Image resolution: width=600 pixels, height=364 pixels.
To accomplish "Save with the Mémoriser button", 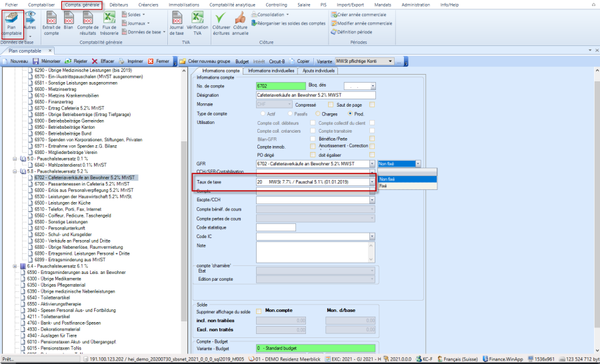I will click(x=47, y=61).
